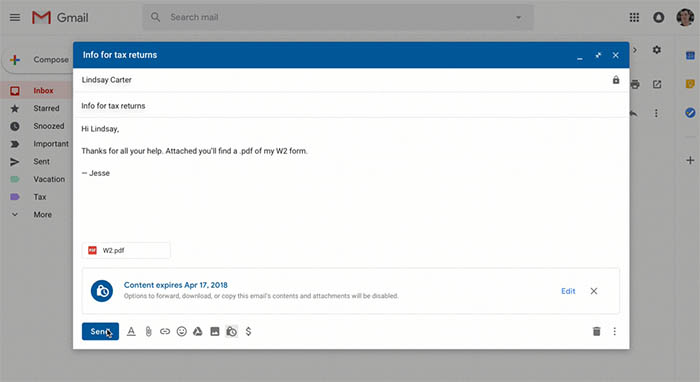Remove the content expiration notice
Viewport: 700px width, 382px height.
[594, 291]
